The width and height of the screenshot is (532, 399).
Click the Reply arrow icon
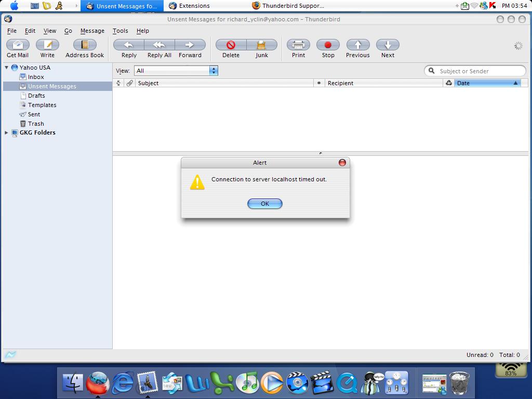click(x=129, y=45)
